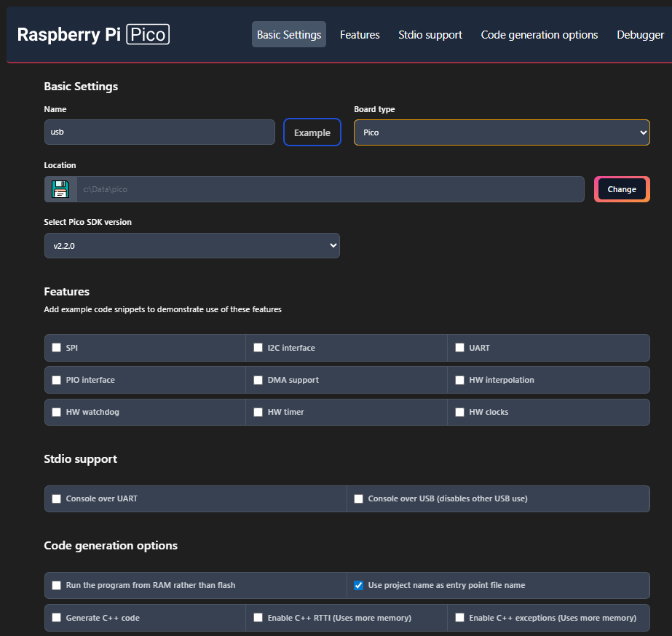Enable DMA support checkbox
672x636 pixels.
tap(258, 380)
